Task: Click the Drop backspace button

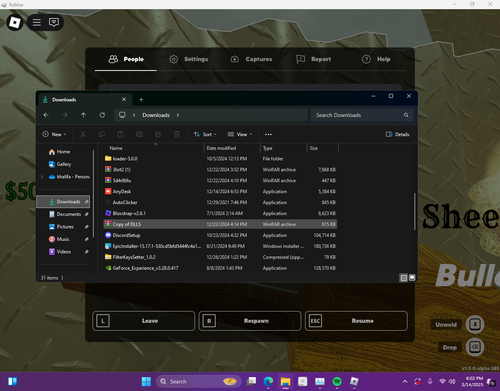Action: 475,347
